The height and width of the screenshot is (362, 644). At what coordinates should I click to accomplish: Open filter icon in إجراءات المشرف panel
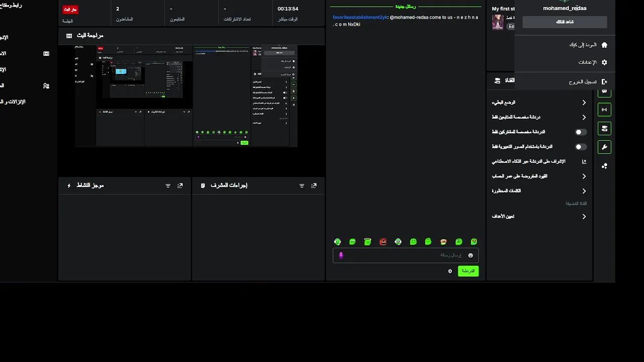(302, 186)
